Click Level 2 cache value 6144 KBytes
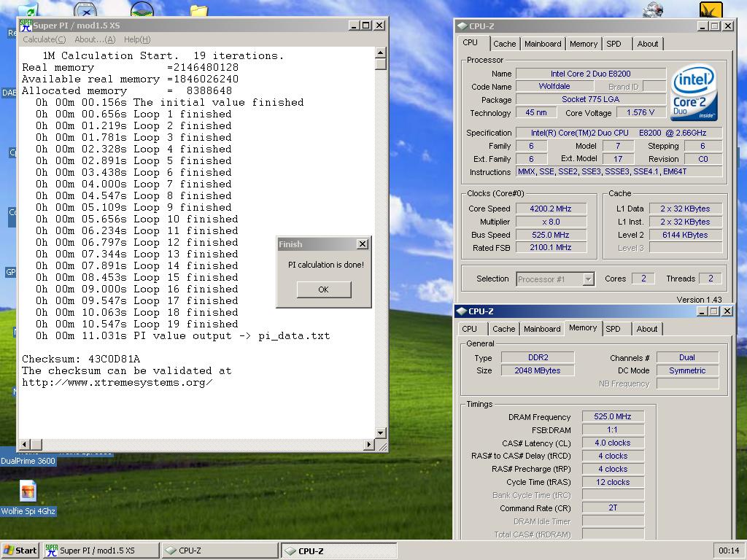Image resolution: width=747 pixels, height=560 pixels. pyautogui.click(x=685, y=235)
